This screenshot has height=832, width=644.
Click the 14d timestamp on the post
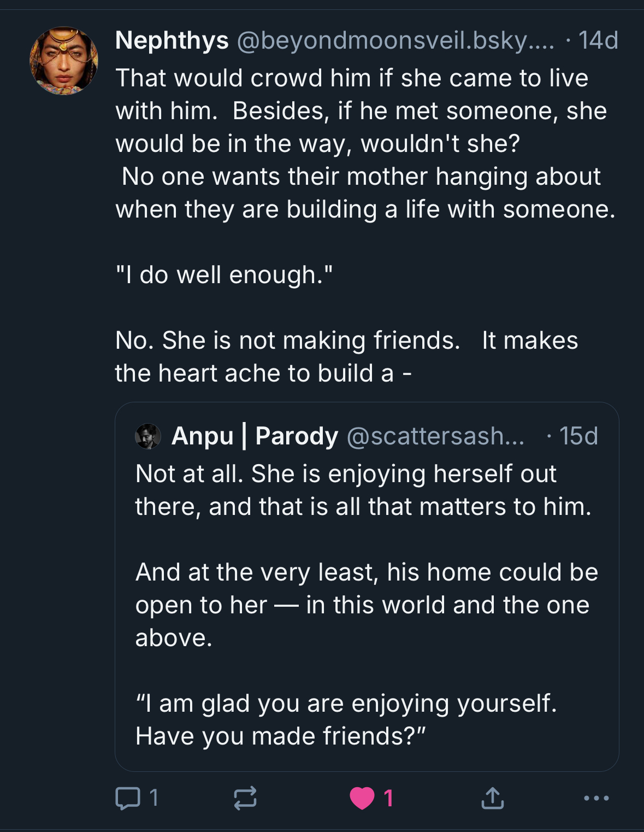598,40
